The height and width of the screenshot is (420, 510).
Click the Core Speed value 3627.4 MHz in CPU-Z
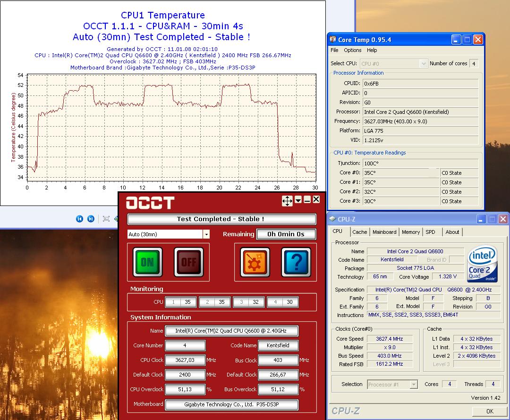[x=389, y=339]
